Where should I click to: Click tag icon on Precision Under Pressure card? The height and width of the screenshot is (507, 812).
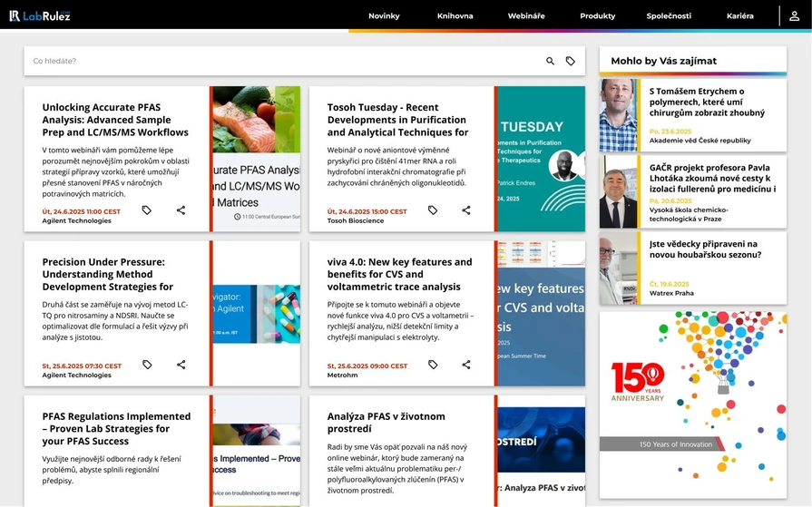pyautogui.click(x=147, y=365)
